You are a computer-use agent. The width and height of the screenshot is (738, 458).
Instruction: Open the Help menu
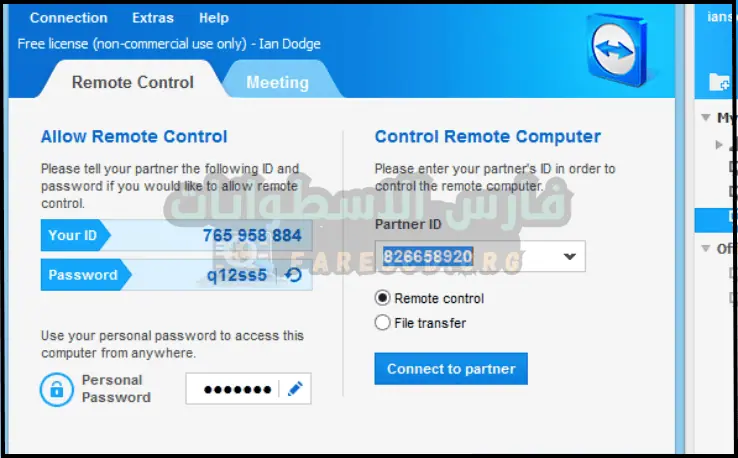coord(214,18)
